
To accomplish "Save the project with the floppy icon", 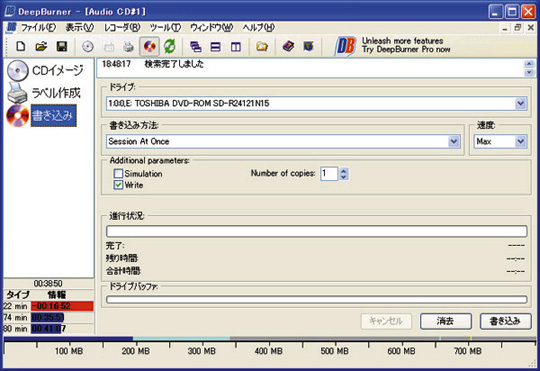I will point(62,46).
